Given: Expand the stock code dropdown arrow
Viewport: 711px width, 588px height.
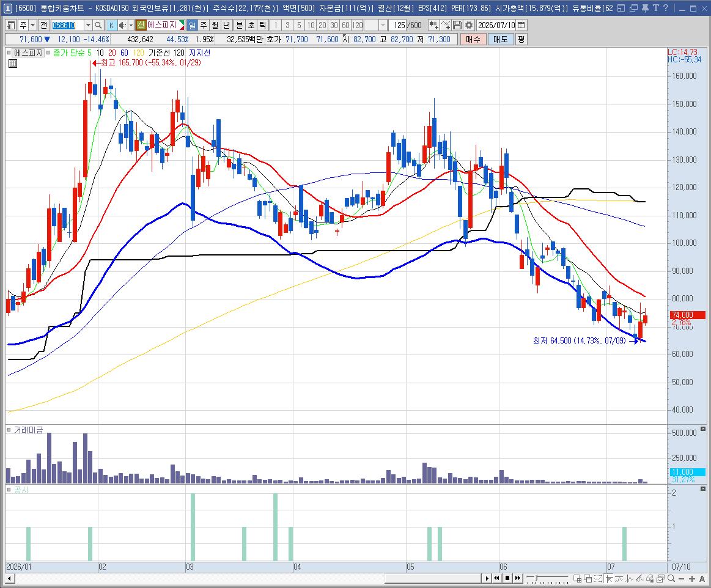Looking at the screenshot, I should [x=88, y=26].
